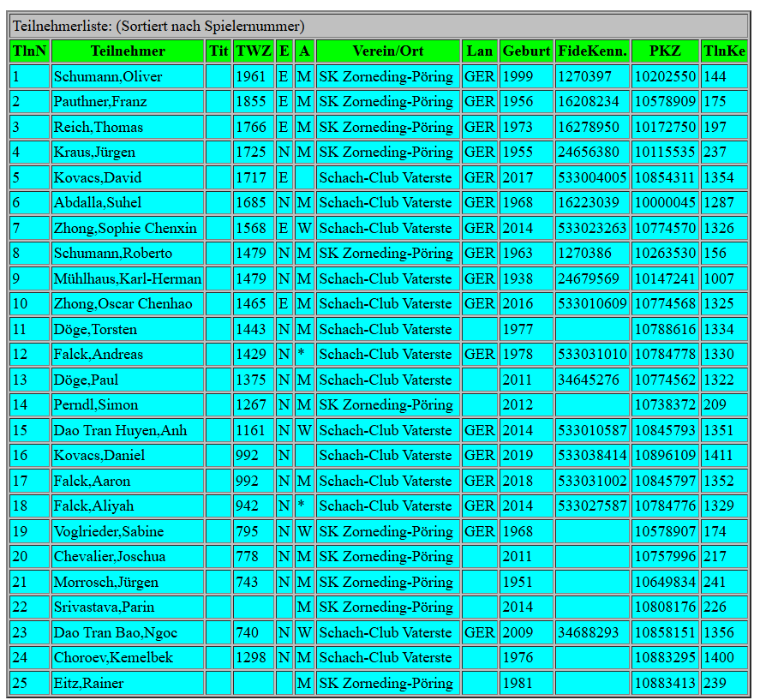
Task: Select participant Voglrieder,Sabine
Action: coord(109,532)
